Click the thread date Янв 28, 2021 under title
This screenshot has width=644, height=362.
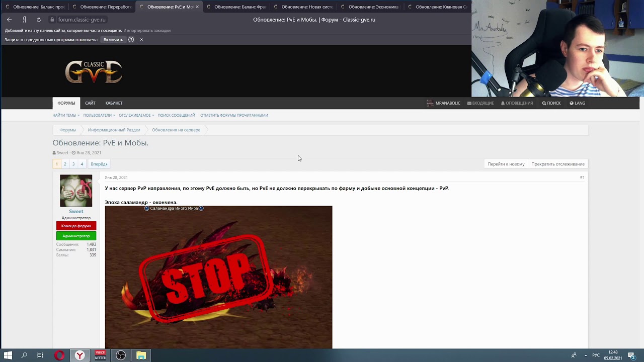pyautogui.click(x=89, y=153)
